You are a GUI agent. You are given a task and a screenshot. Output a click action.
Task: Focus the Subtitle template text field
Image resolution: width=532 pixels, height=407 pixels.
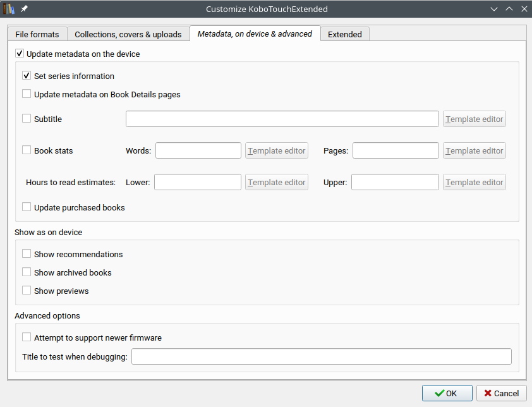point(282,119)
